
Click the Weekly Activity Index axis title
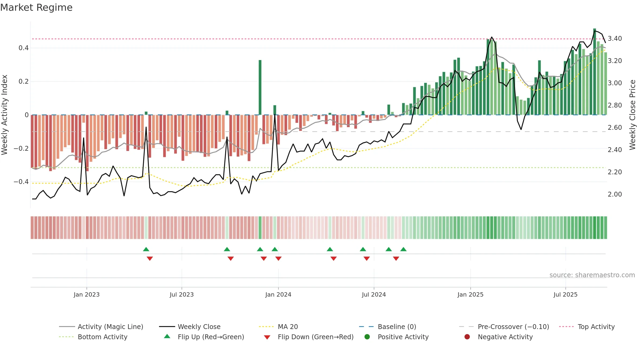[4, 115]
